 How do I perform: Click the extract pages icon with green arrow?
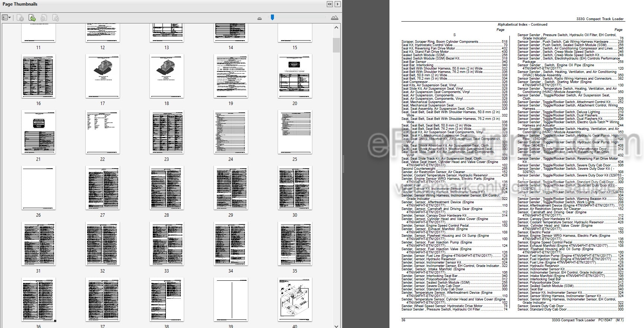tap(32, 17)
